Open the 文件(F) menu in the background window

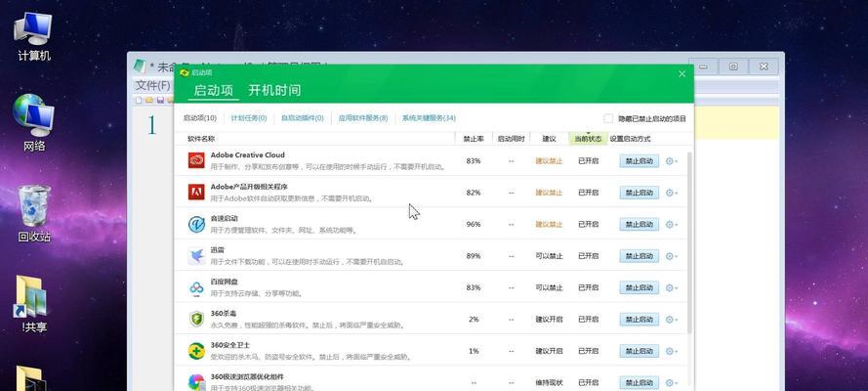pos(152,85)
